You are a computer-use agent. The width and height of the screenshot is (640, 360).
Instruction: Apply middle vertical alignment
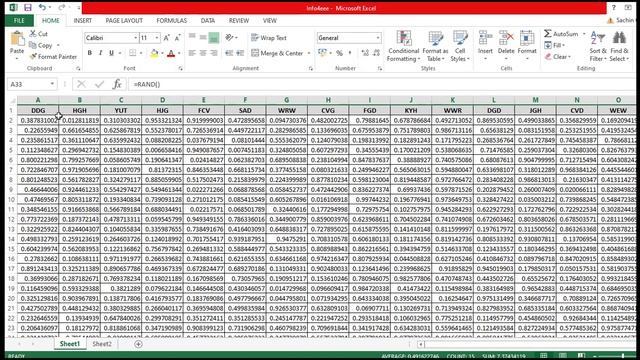(x=203, y=38)
